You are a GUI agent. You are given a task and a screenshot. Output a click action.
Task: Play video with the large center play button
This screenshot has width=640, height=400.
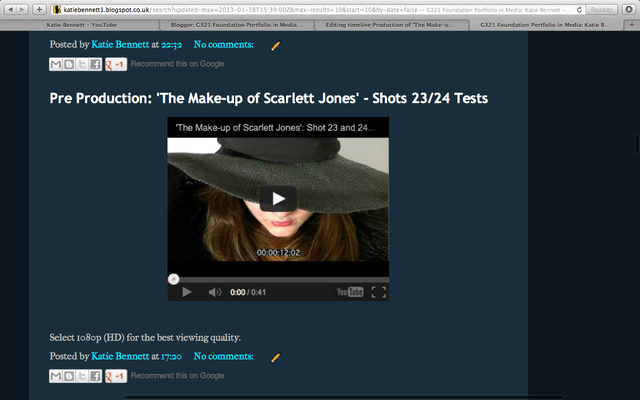coord(278,199)
